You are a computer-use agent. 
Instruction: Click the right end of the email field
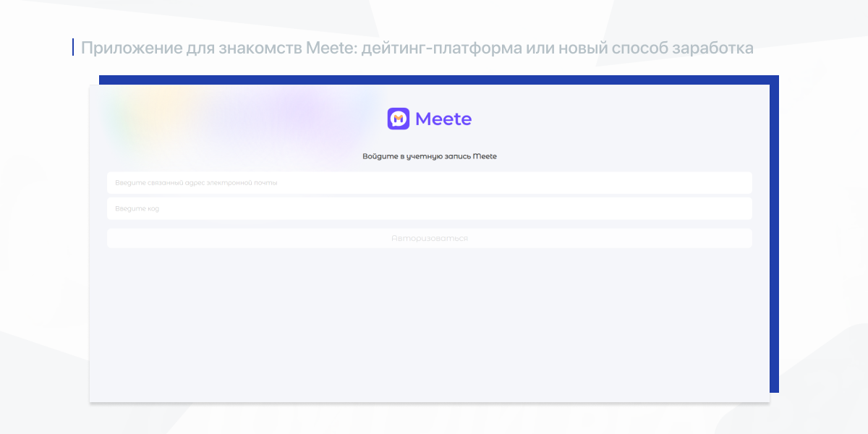(738, 183)
